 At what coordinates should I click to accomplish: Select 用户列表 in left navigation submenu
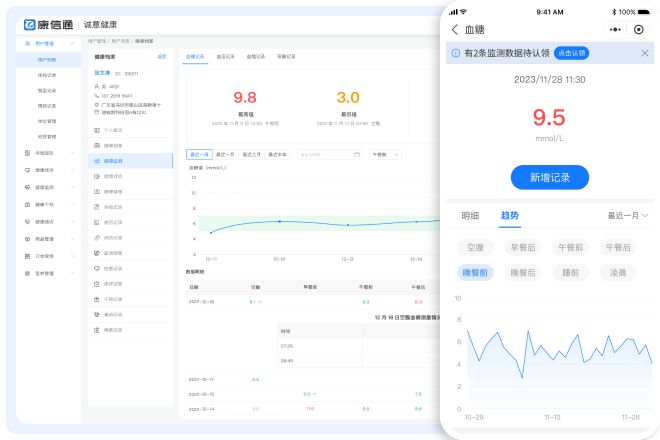47,60
